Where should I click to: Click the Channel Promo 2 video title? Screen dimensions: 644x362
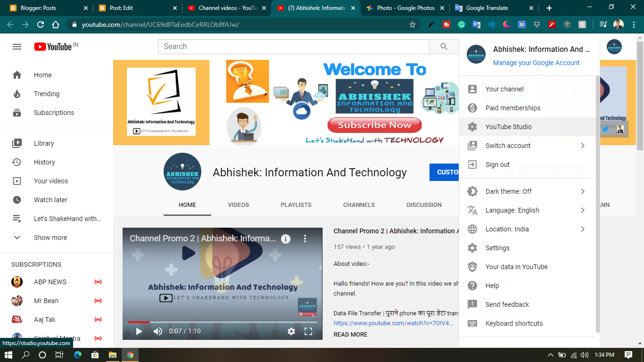pos(396,231)
